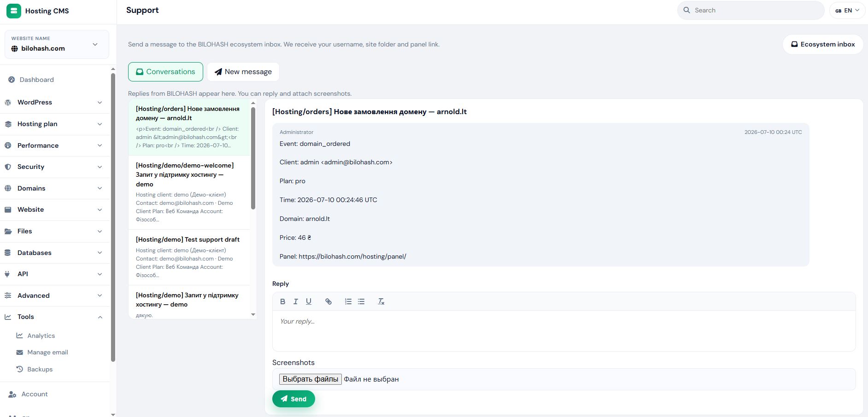This screenshot has width=868, height=417.
Task: Click the Выбрать файлы file chooser button
Action: (x=310, y=379)
